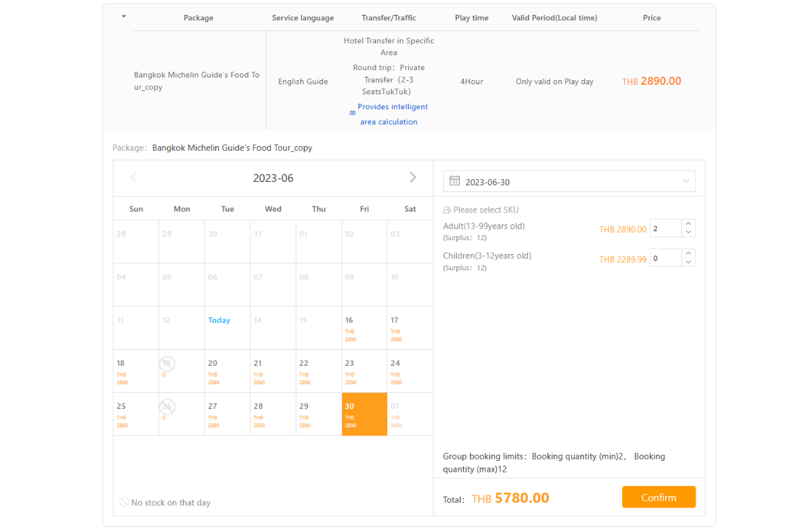This screenshot has width=812, height=531.
Task: Click the calendar icon in date field
Action: coord(454,181)
